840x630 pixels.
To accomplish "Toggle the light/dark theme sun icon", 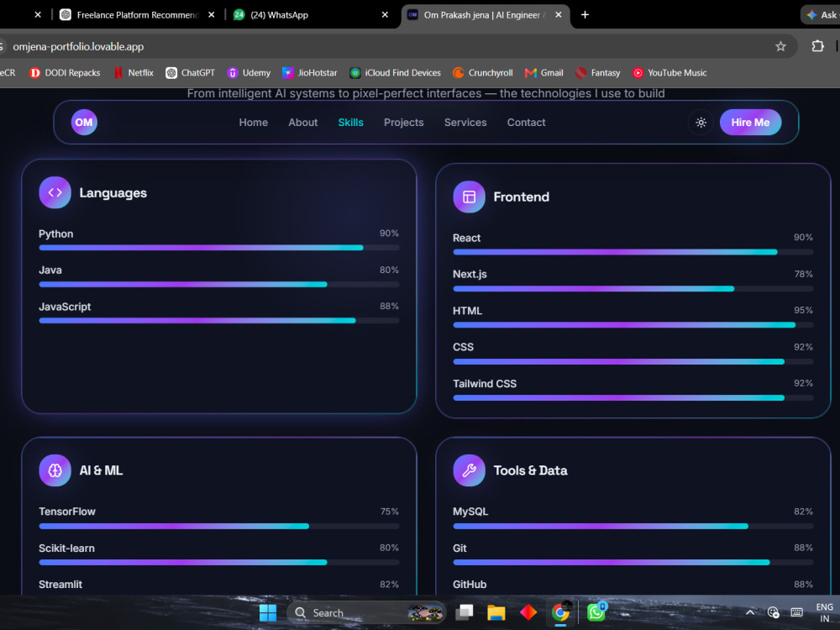I will (701, 123).
